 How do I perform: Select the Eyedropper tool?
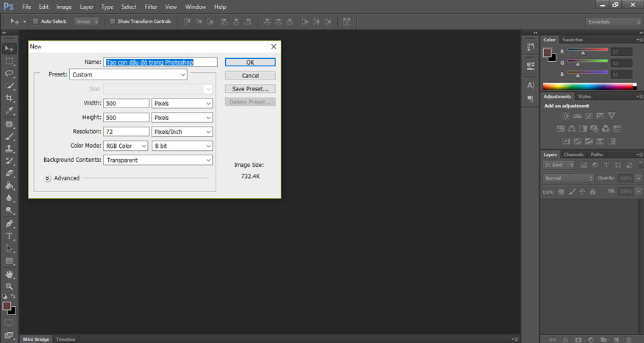pos(9,110)
